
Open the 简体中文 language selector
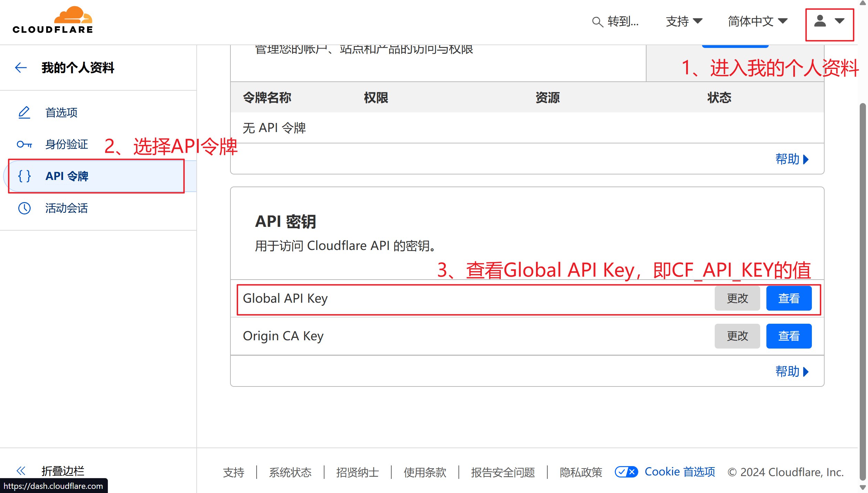(757, 21)
